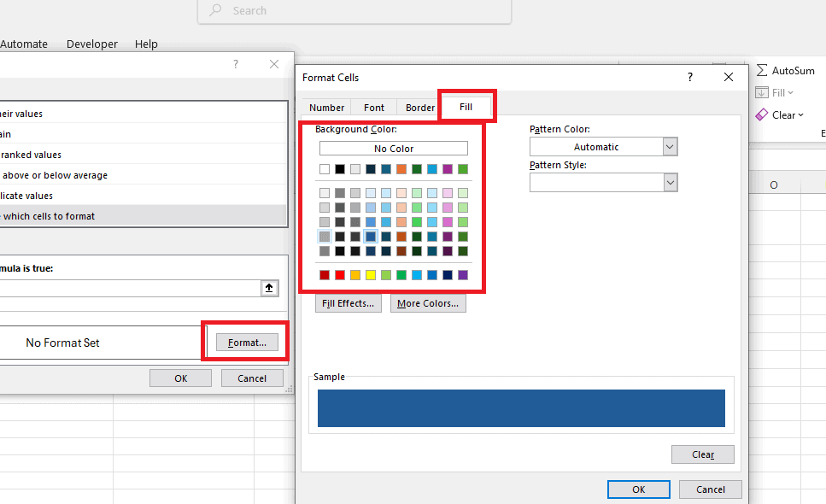This screenshot has height=504, width=826.
Task: Click Format Cells help question mark
Action: (x=690, y=78)
